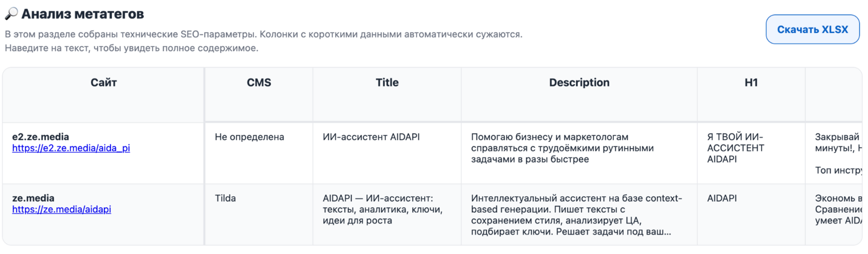Click the Tilda CMS cell
This screenshot has width=868, height=254.
(x=225, y=198)
